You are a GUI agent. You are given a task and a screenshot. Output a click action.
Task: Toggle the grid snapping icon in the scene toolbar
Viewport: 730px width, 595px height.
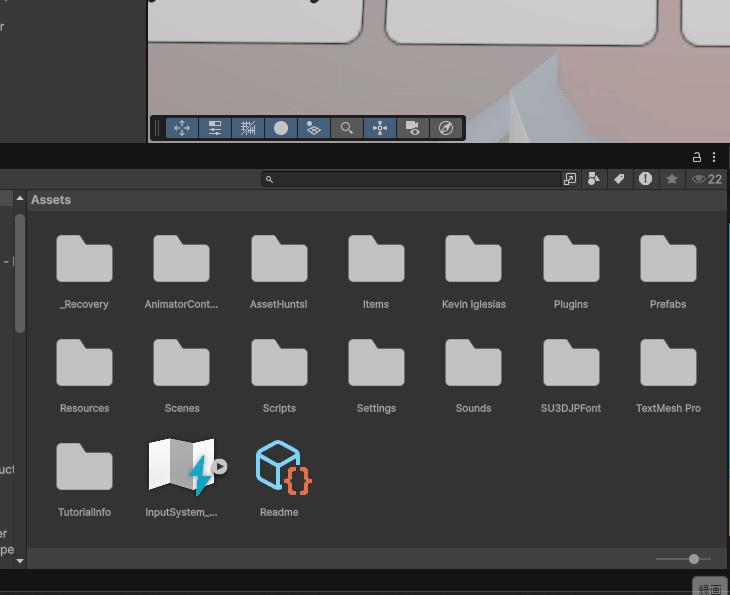pos(248,128)
